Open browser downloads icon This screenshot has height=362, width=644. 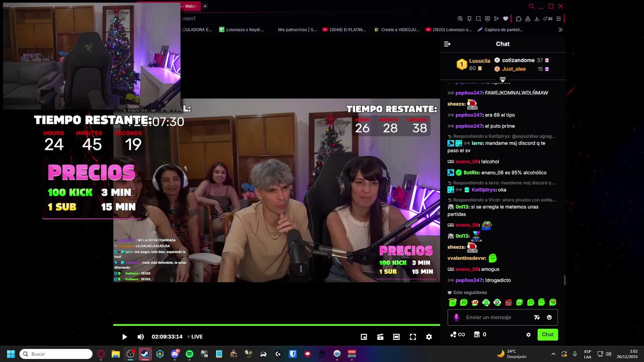coord(537,19)
